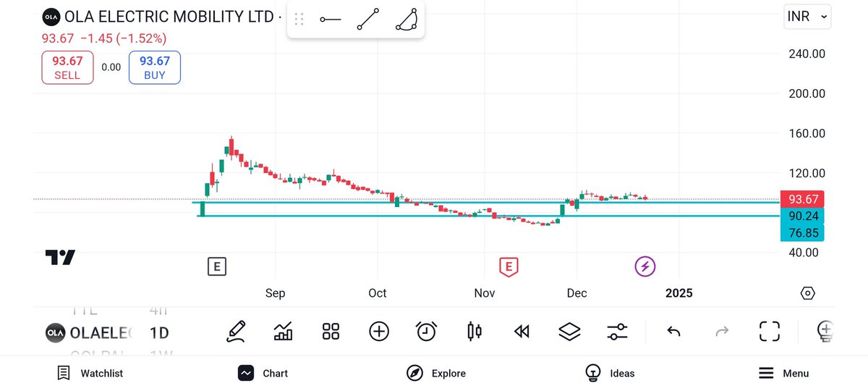Tap the black E earnings marker
This screenshot has height=391, width=868.
coord(216,266)
